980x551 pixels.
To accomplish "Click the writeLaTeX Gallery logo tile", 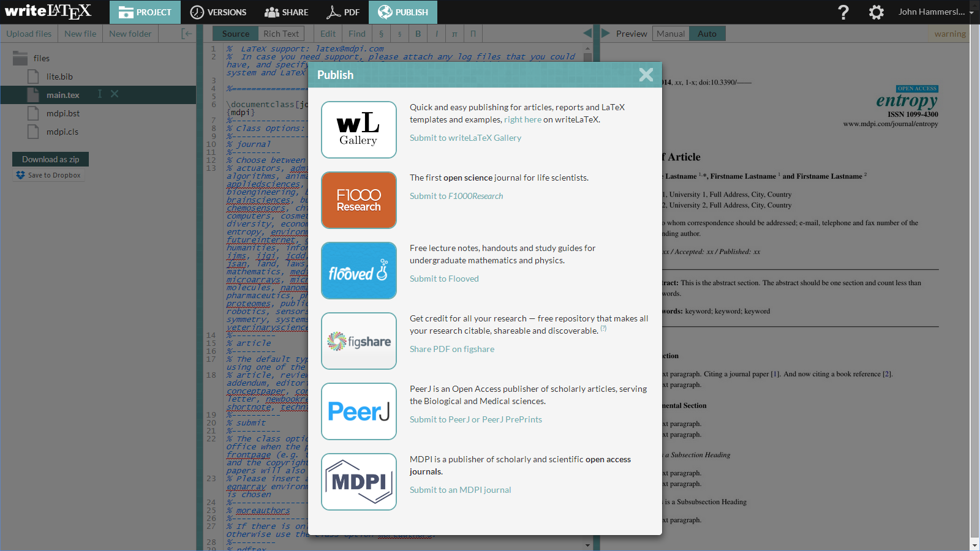I will (x=358, y=130).
